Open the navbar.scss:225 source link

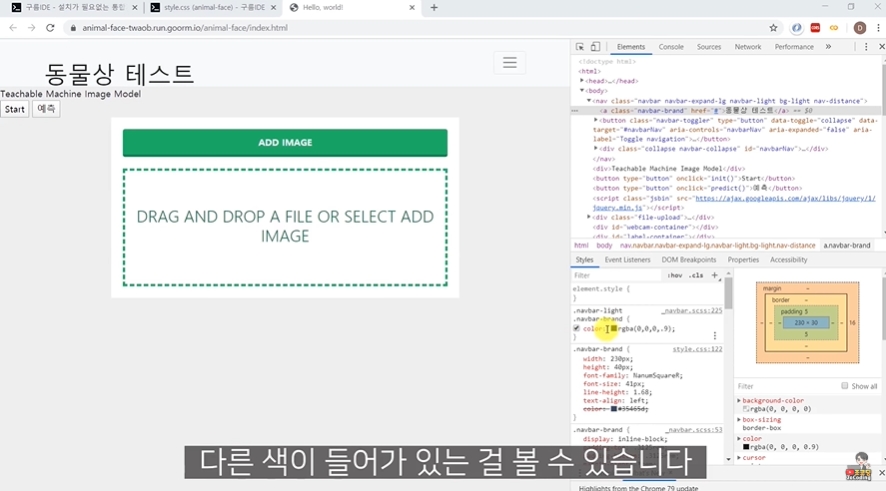pos(692,310)
